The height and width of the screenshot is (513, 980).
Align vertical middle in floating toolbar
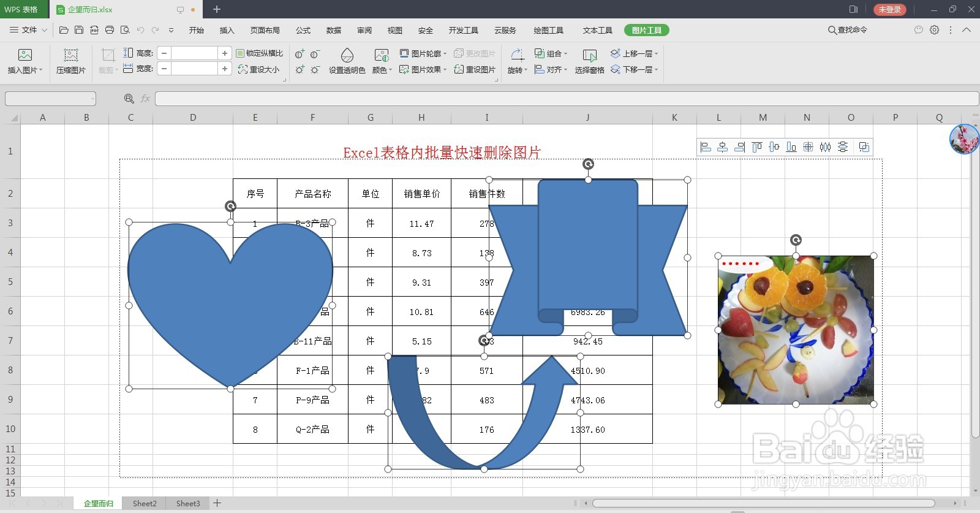(774, 147)
